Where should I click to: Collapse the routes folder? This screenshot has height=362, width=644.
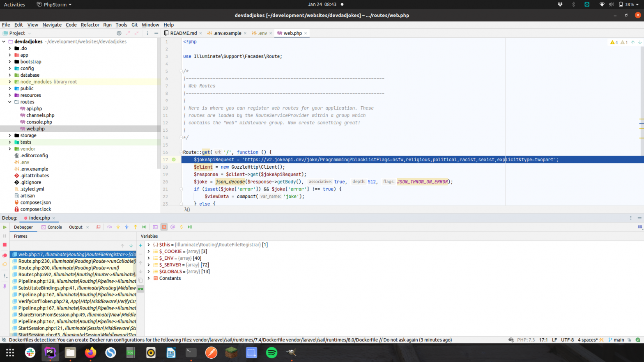coord(10,102)
